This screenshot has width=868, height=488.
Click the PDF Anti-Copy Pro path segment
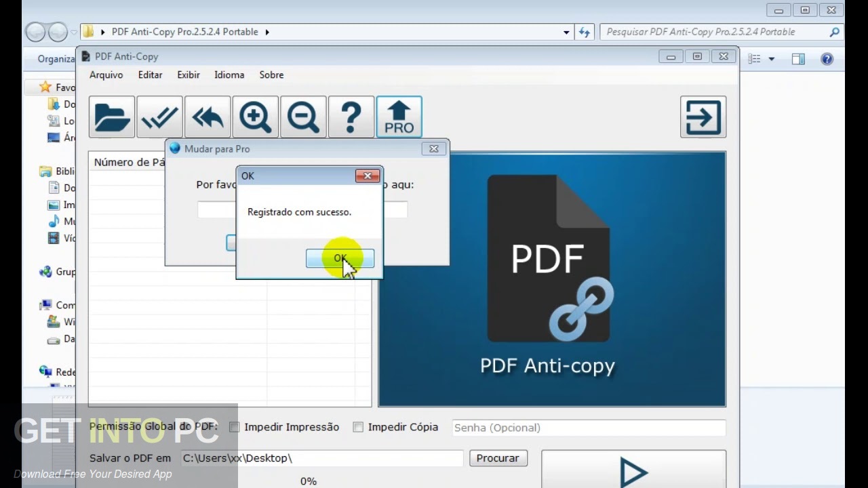[185, 32]
